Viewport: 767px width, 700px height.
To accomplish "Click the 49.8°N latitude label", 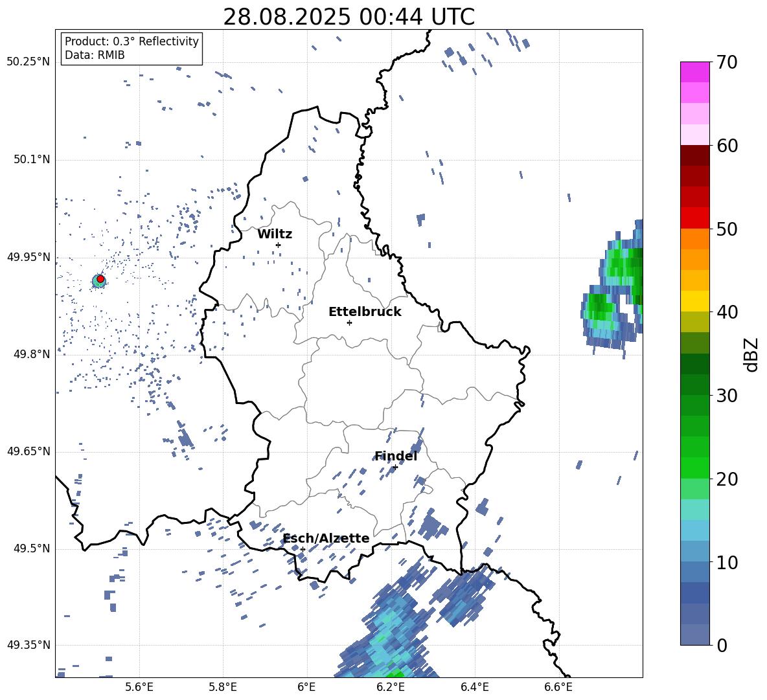I will pos(32,354).
